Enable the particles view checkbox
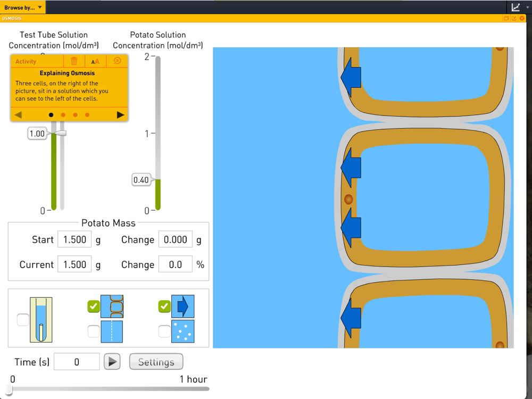The width and height of the screenshot is (532, 399). point(164,331)
